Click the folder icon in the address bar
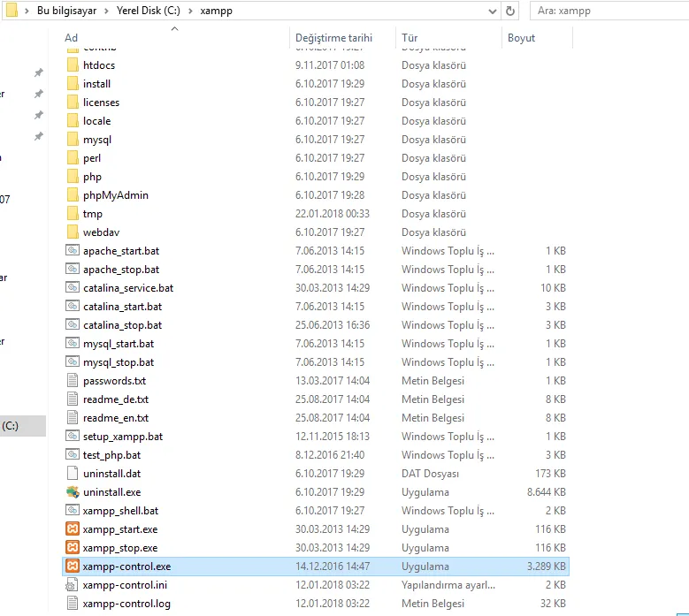This screenshot has width=689, height=616. pyautogui.click(x=12, y=10)
